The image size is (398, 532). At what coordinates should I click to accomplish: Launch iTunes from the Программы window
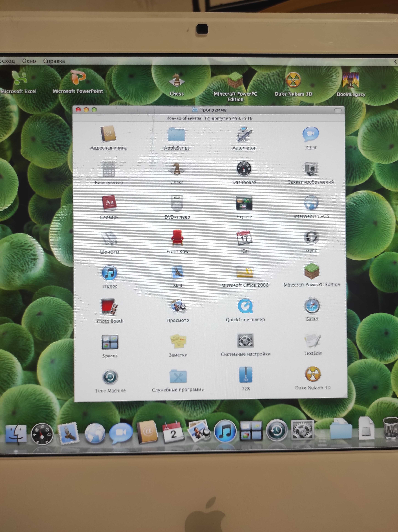[110, 273]
